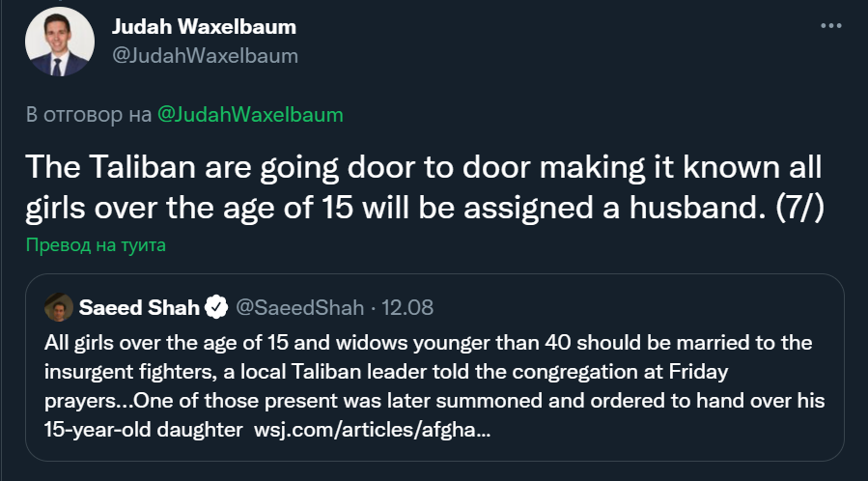The image size is (868, 481).
Task: Click the @SaeedShah handle
Action: click(x=300, y=307)
